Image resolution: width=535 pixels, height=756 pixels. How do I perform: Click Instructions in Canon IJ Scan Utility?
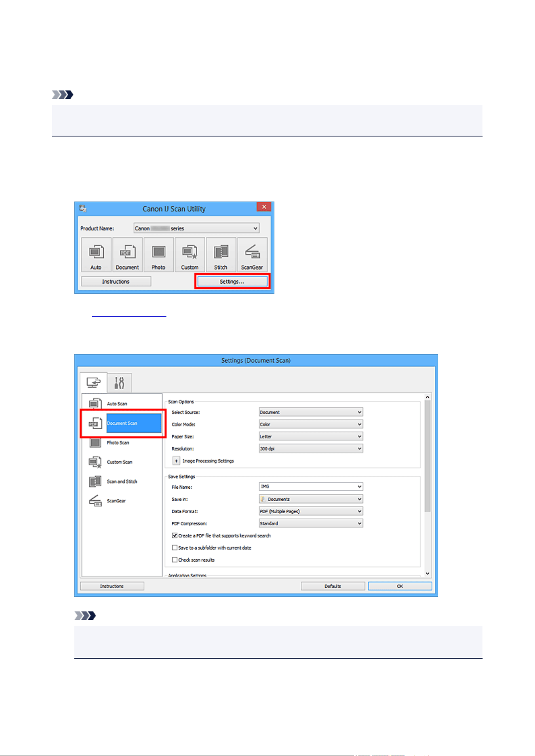[116, 281]
